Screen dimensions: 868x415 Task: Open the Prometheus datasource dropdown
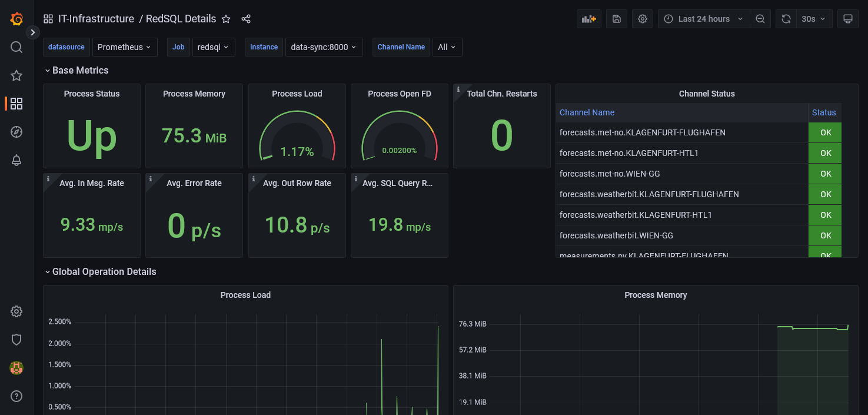(x=125, y=47)
